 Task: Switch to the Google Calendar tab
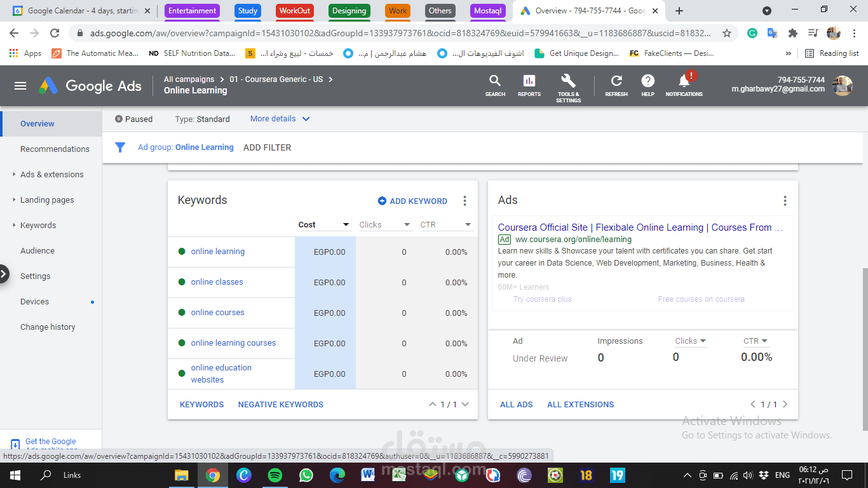(x=83, y=11)
